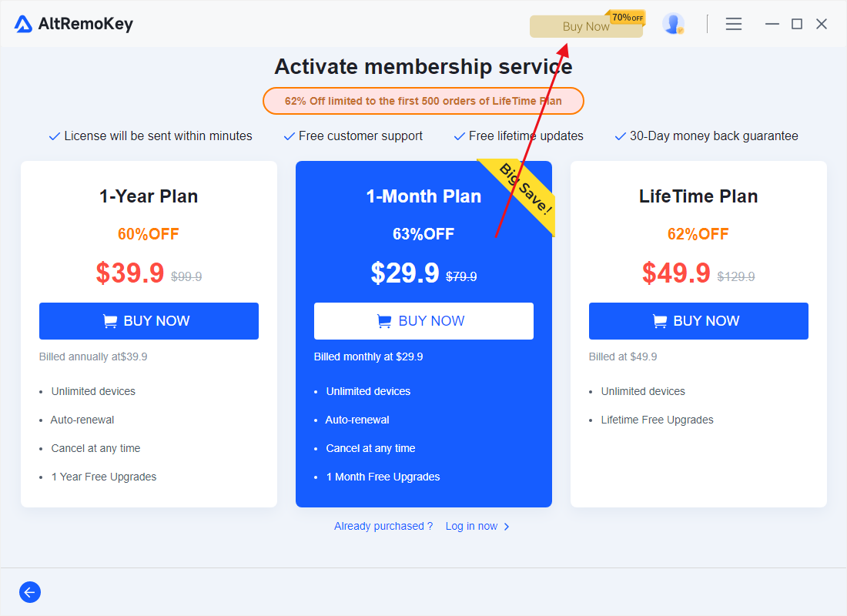Click the cart icon in 1-Year Plan
Screen dimensions: 847x616
(110, 322)
